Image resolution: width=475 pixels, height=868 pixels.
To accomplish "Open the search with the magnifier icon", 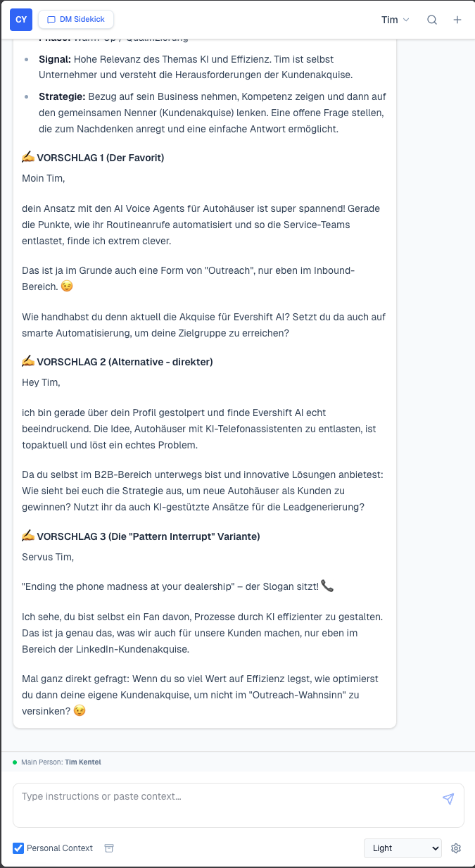I will click(x=432, y=20).
